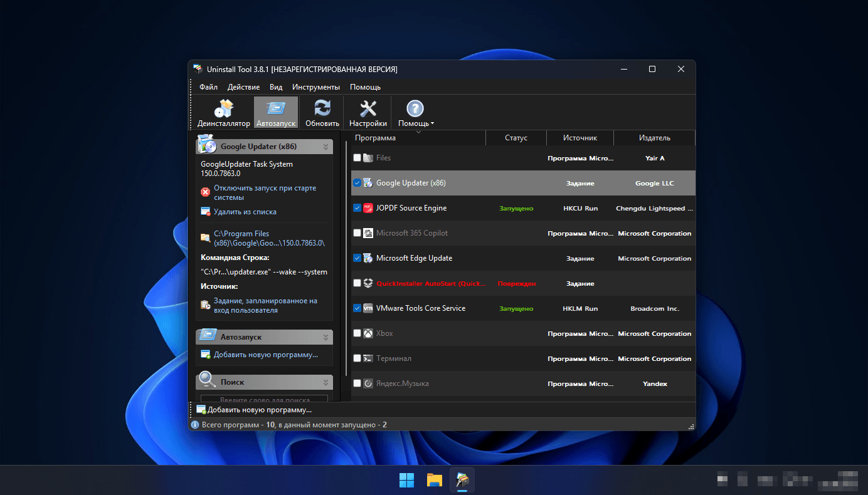Check the Терминал autorun checkbox
Screen dimensions: 868x495
[357, 358]
